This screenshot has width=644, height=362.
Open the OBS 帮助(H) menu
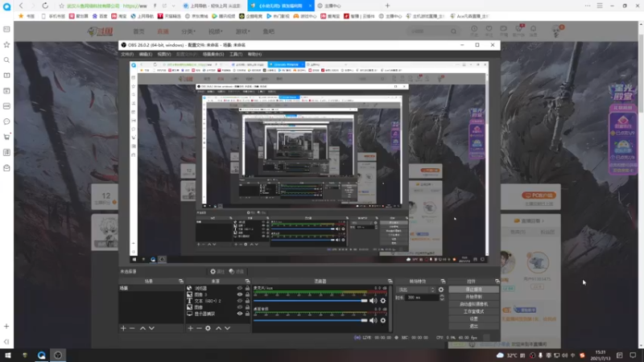(254, 54)
